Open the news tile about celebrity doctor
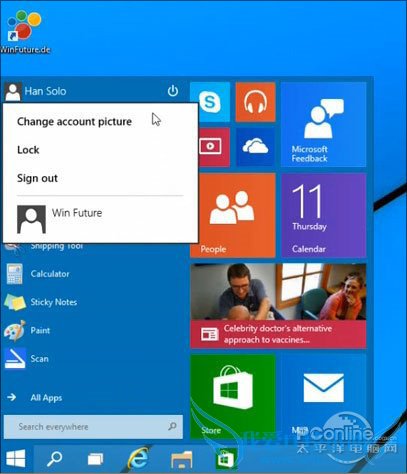 click(278, 306)
